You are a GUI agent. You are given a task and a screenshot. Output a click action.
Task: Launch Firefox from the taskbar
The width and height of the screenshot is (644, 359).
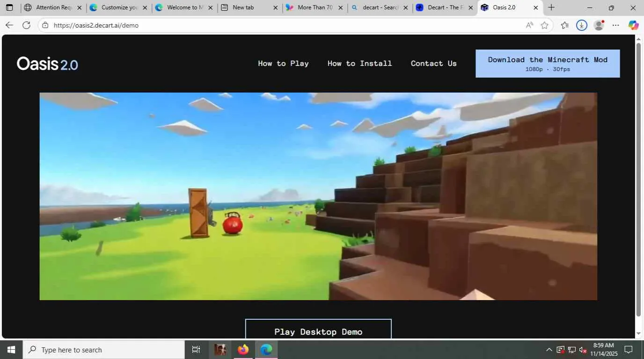pos(243,350)
